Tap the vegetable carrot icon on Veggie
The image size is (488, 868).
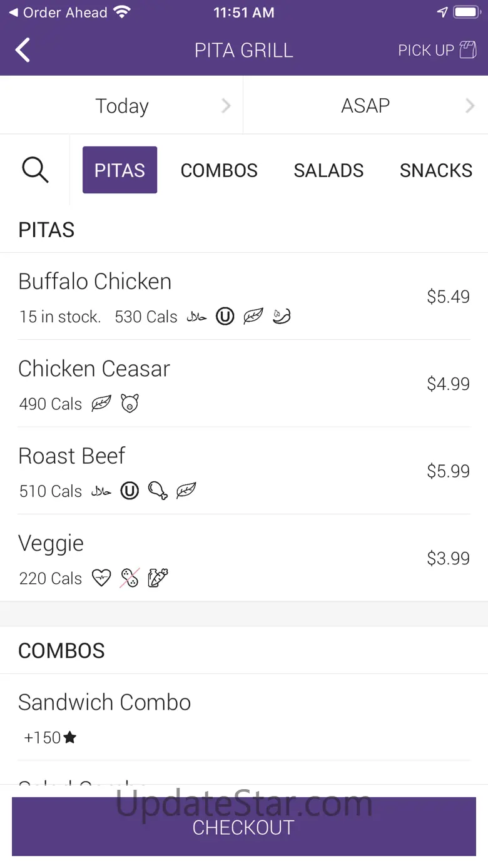pos(158,578)
